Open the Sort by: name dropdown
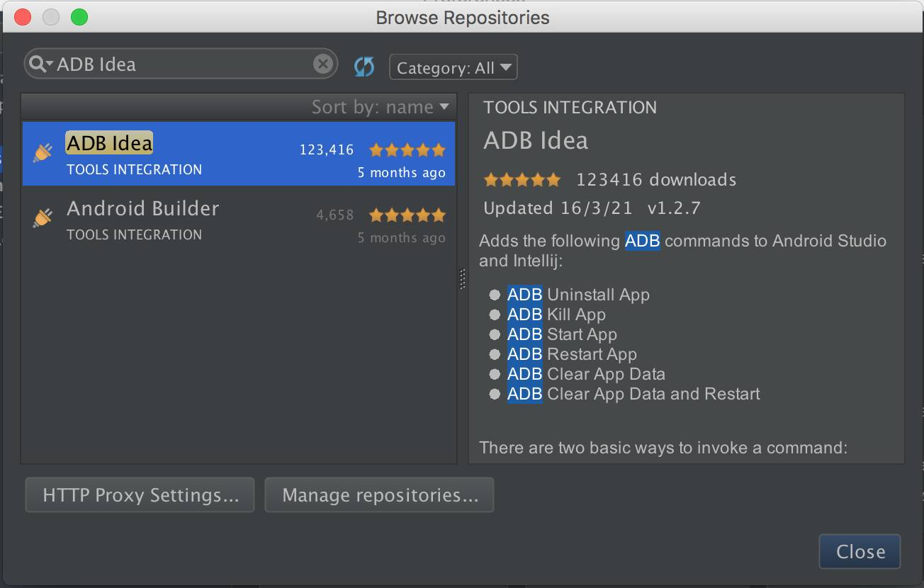This screenshot has width=924, height=588. tap(381, 107)
